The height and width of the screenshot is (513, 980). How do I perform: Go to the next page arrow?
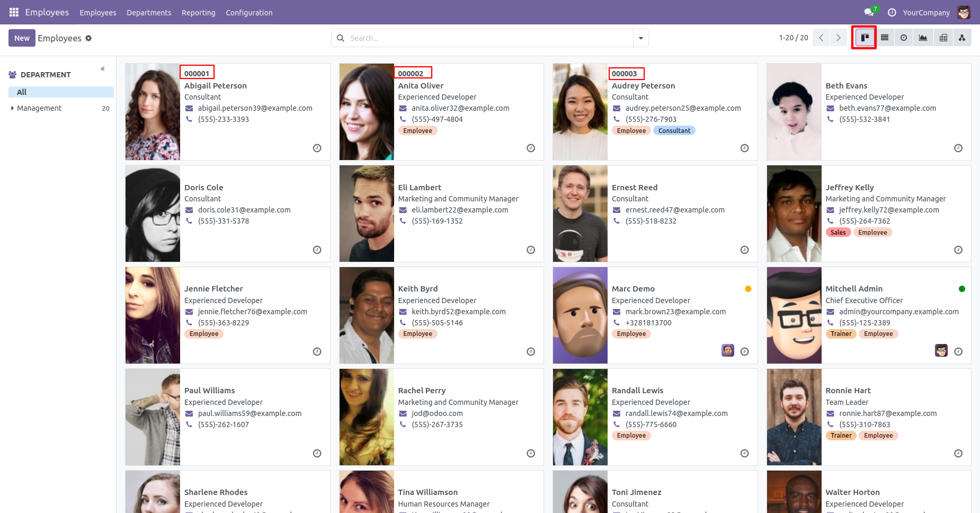[839, 38]
